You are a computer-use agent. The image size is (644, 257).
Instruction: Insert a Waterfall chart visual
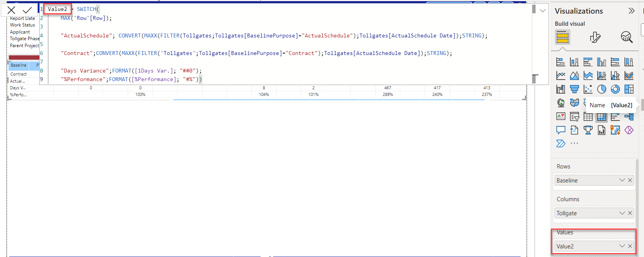(x=561, y=89)
